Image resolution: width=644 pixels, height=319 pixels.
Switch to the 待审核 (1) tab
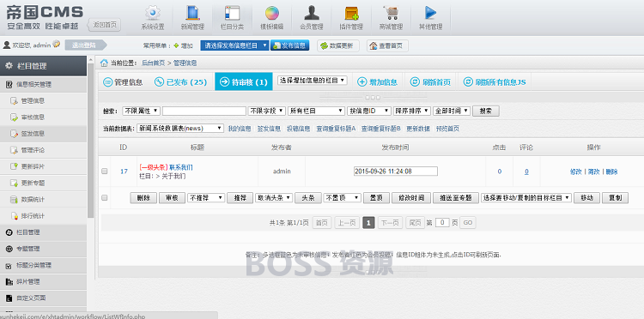pos(244,81)
